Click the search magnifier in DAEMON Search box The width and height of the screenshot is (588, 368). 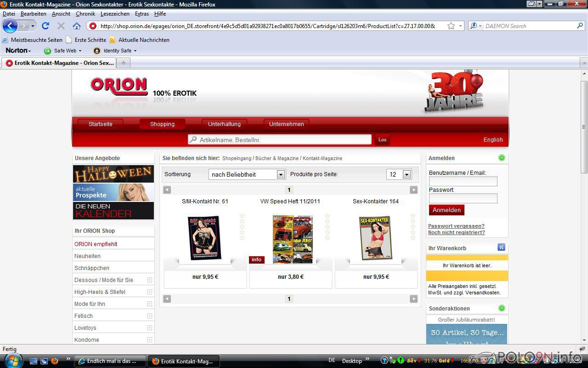(x=580, y=26)
